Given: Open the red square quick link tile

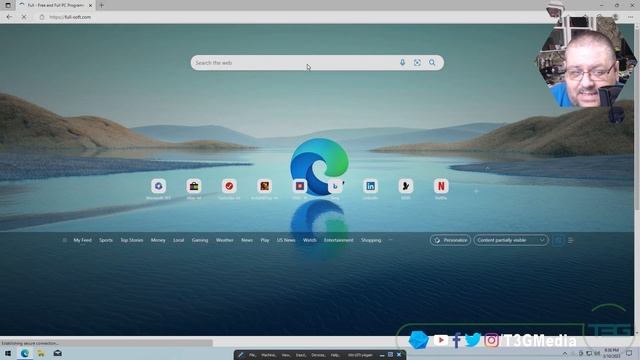Looking at the screenshot, I should 300,186.
